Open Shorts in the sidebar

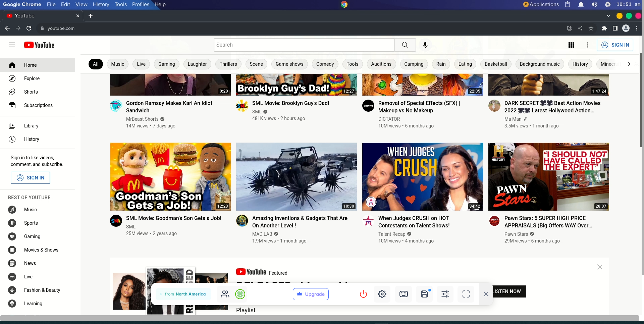[x=38, y=92]
